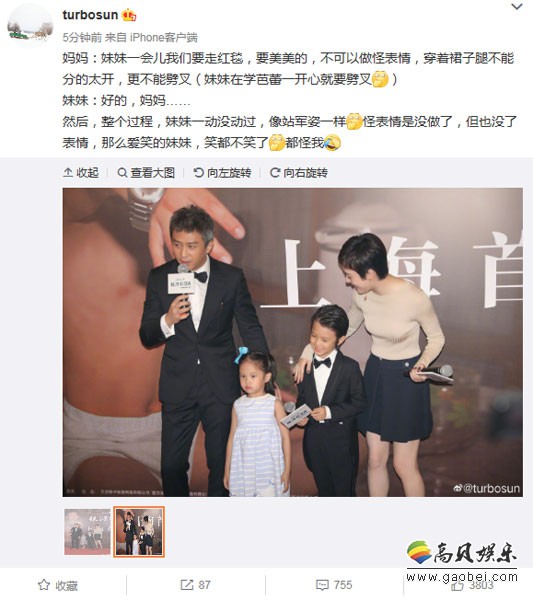Click the up-arrow icon beside 收起
This screenshot has width=533, height=600.
68,173
